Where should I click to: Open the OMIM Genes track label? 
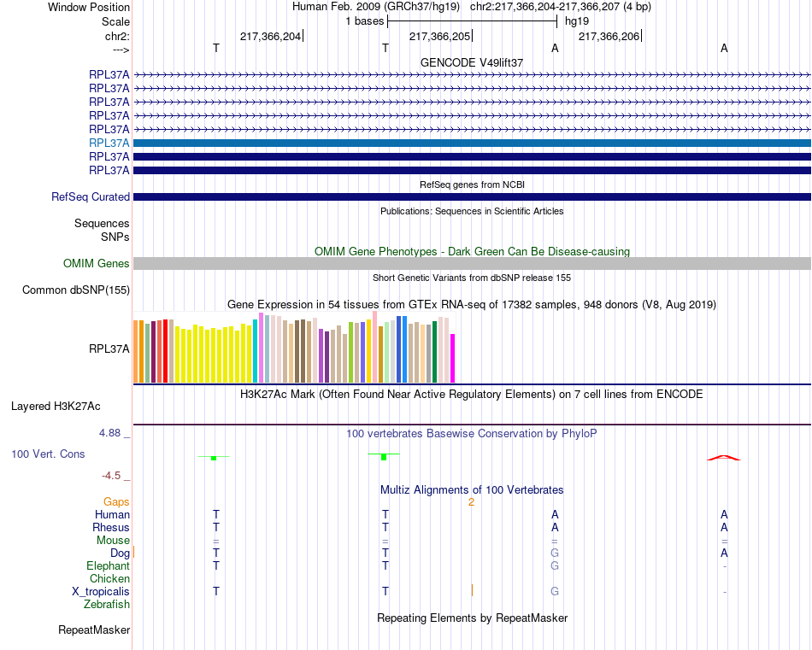click(97, 263)
